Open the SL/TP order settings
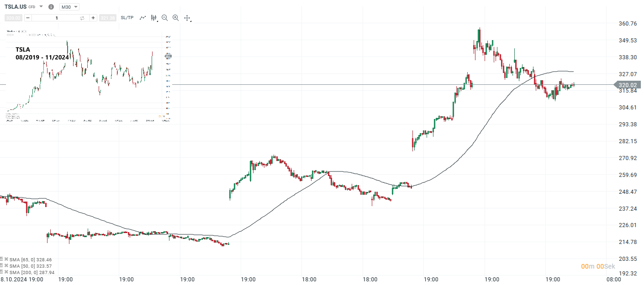Screen dimensions: 644x285 coord(127,18)
